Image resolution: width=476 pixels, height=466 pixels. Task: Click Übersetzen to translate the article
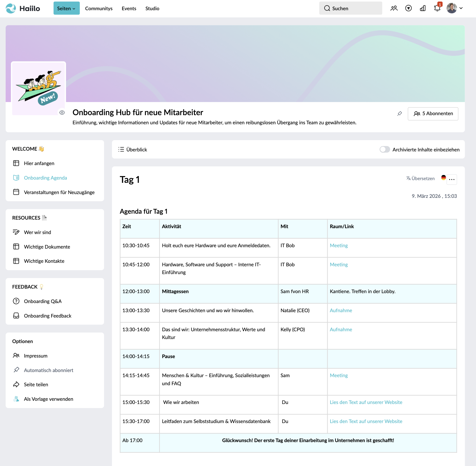[x=420, y=179]
